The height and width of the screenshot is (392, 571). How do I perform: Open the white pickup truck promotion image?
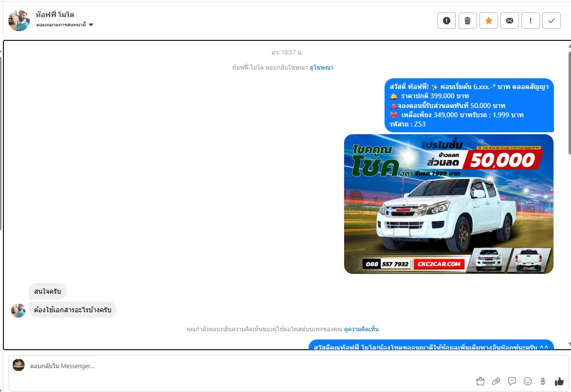(449, 204)
